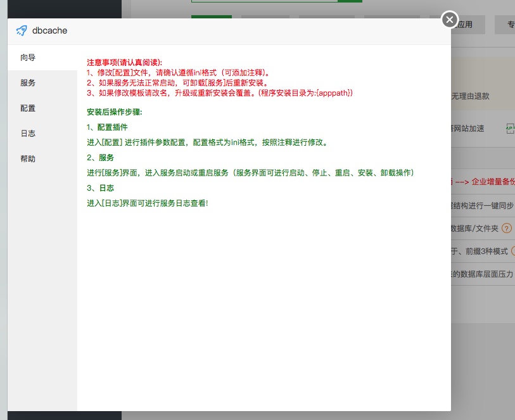Open the 向导 tab in sidebar
The width and height of the screenshot is (515, 420).
42,58
